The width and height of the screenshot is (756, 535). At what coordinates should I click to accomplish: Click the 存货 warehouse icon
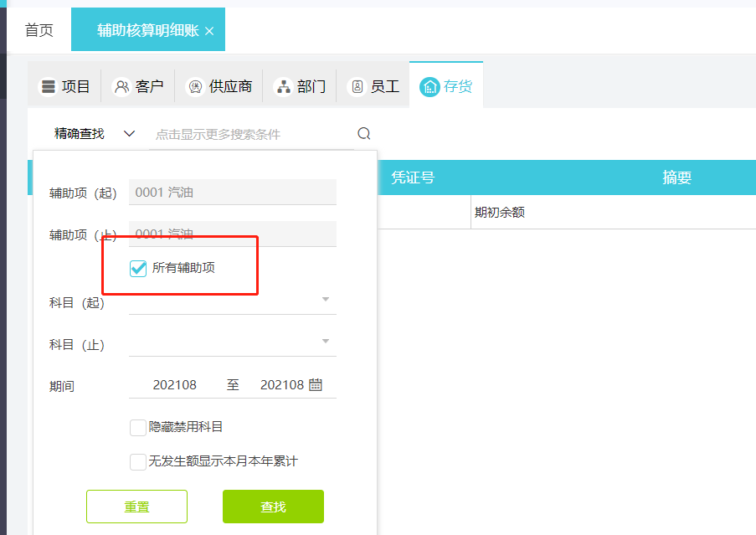pyautogui.click(x=429, y=87)
